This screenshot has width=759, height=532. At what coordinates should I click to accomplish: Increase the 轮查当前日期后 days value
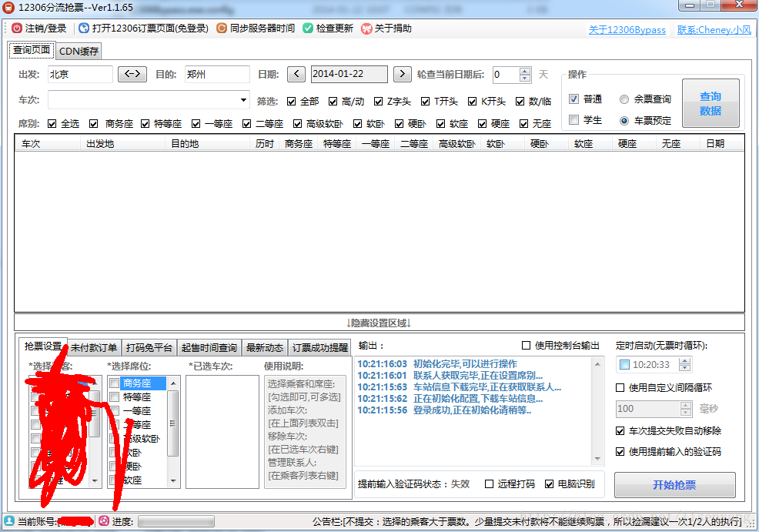point(525,71)
